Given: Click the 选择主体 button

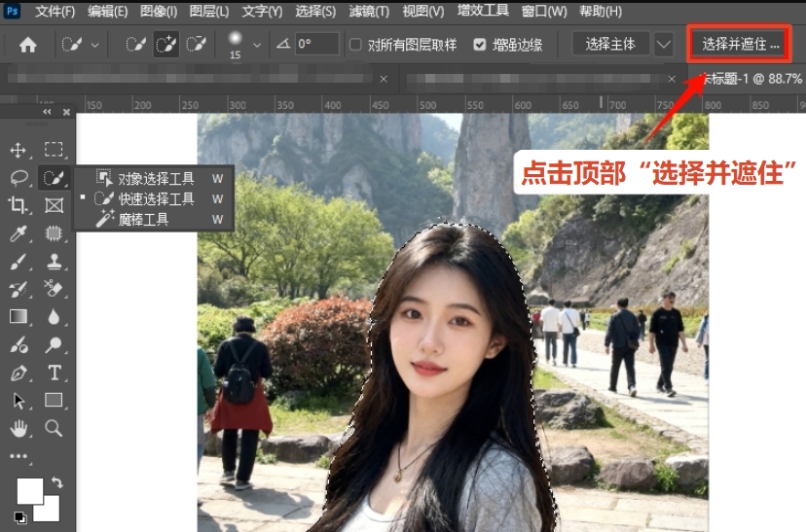Looking at the screenshot, I should pyautogui.click(x=610, y=45).
